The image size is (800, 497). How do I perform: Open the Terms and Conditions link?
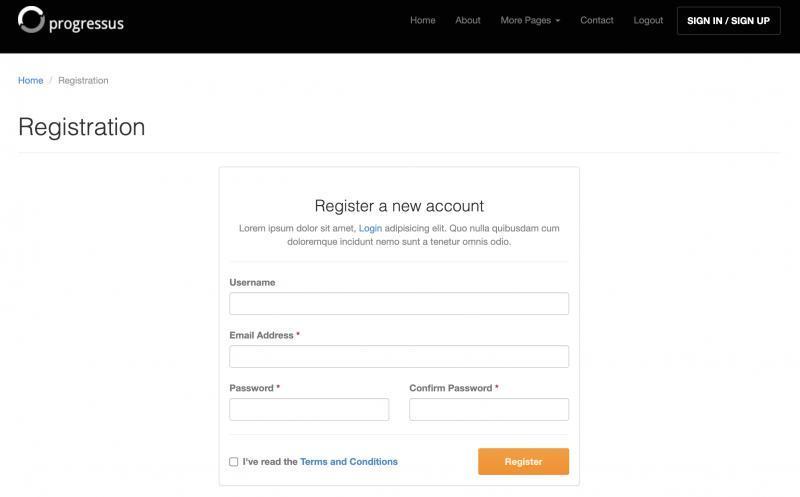point(349,462)
